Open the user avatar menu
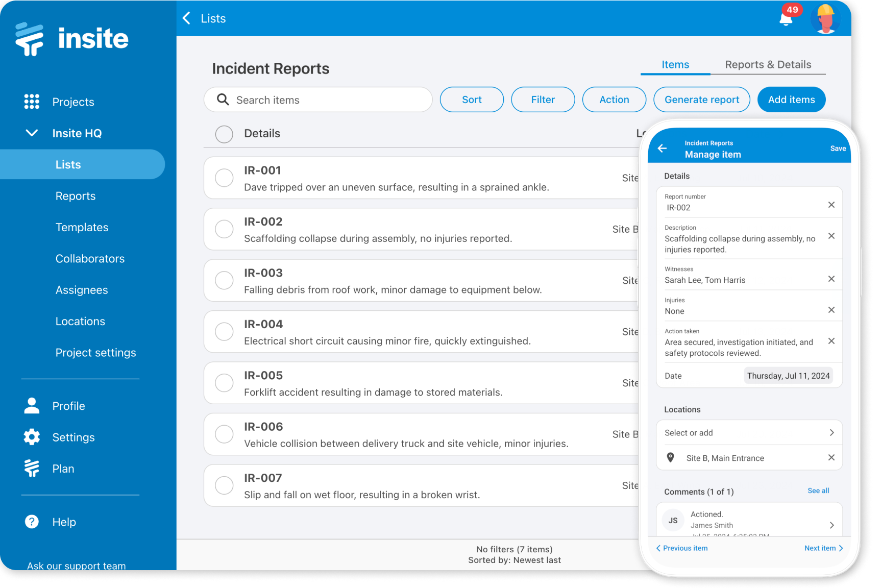Viewport: 882px width, 588px height. 825,18
